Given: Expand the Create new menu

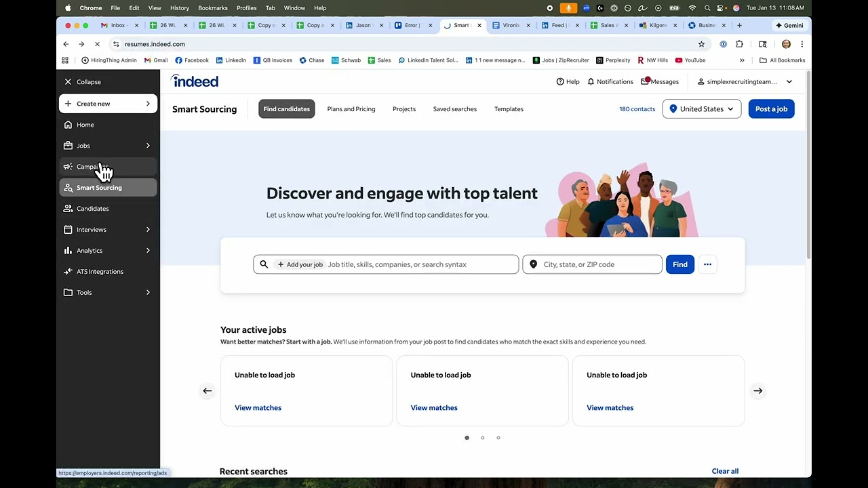Looking at the screenshot, I should pos(108,104).
